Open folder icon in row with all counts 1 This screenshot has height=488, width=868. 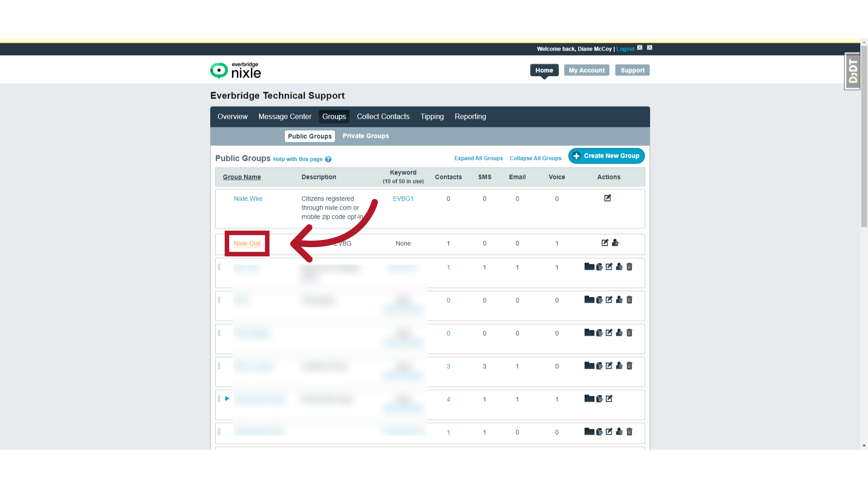589,267
